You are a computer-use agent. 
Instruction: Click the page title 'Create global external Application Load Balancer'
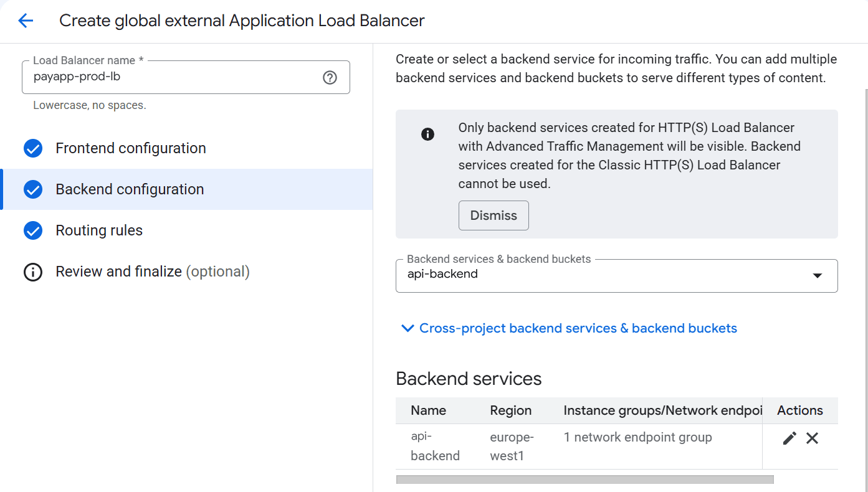242,21
